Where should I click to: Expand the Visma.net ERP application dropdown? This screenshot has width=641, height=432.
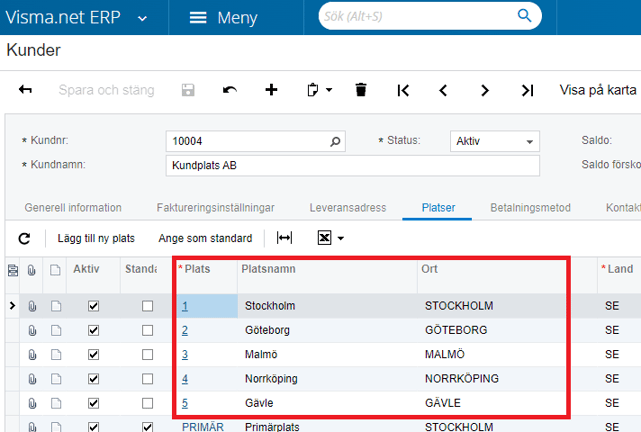tap(142, 18)
